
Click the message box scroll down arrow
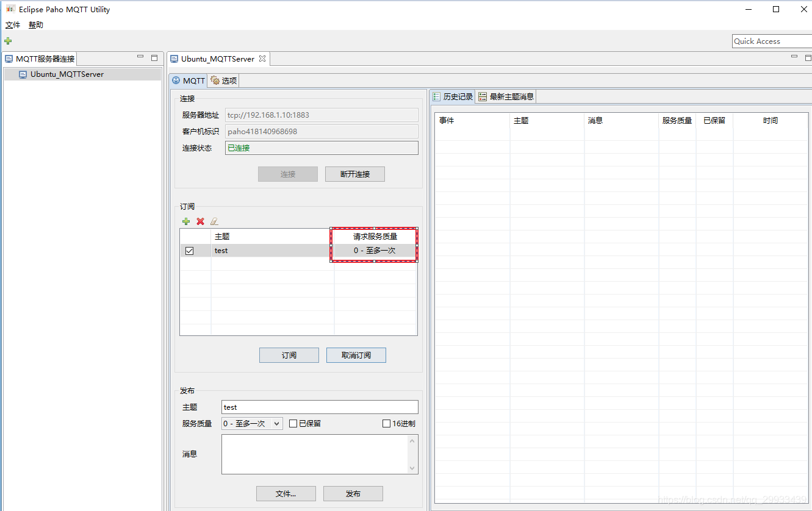(x=412, y=468)
